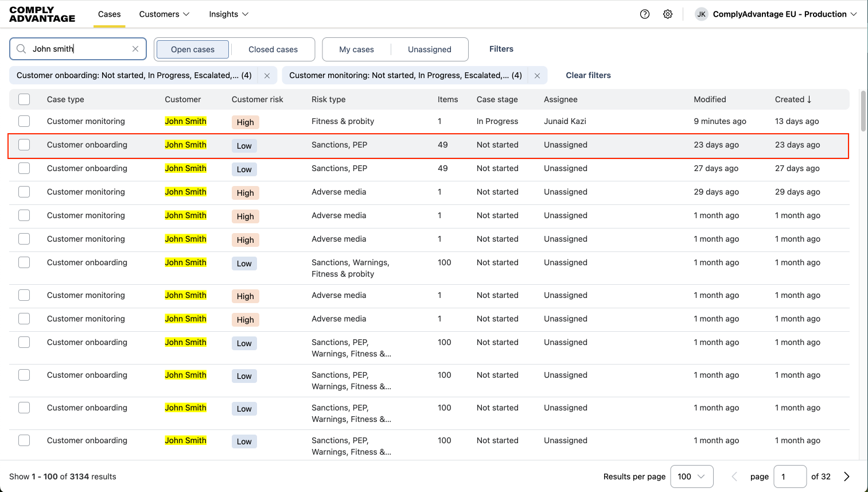
Task: Tick the select-all checkbox in header
Action: (24, 99)
